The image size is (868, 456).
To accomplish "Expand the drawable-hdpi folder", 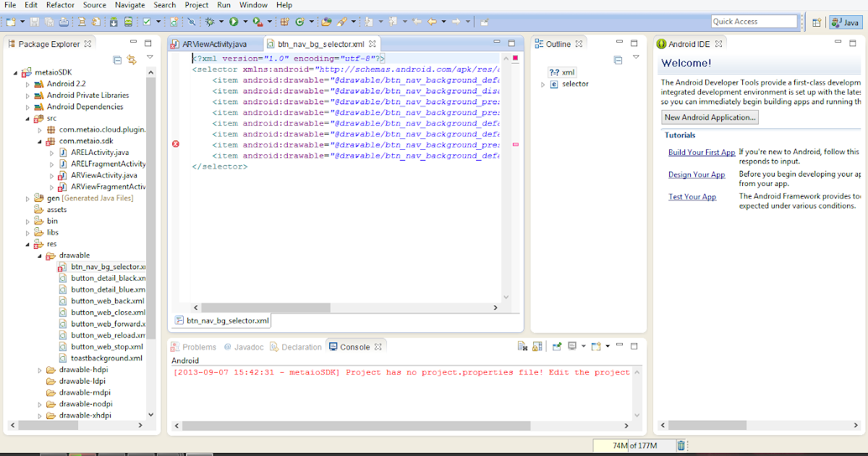I will pos(40,370).
